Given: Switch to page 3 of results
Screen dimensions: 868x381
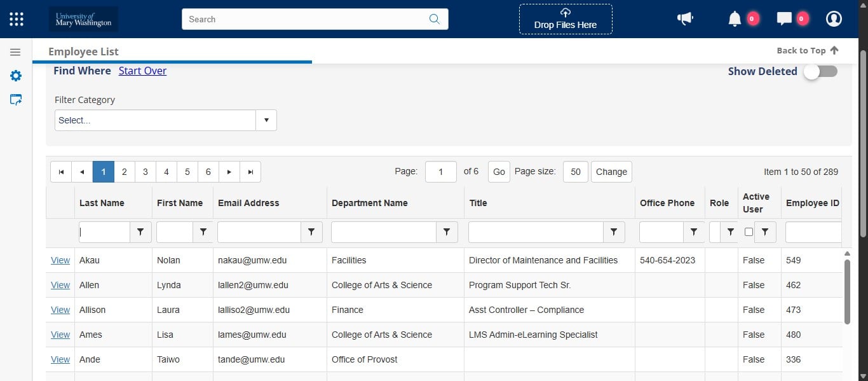Looking at the screenshot, I should pyautogui.click(x=145, y=172).
